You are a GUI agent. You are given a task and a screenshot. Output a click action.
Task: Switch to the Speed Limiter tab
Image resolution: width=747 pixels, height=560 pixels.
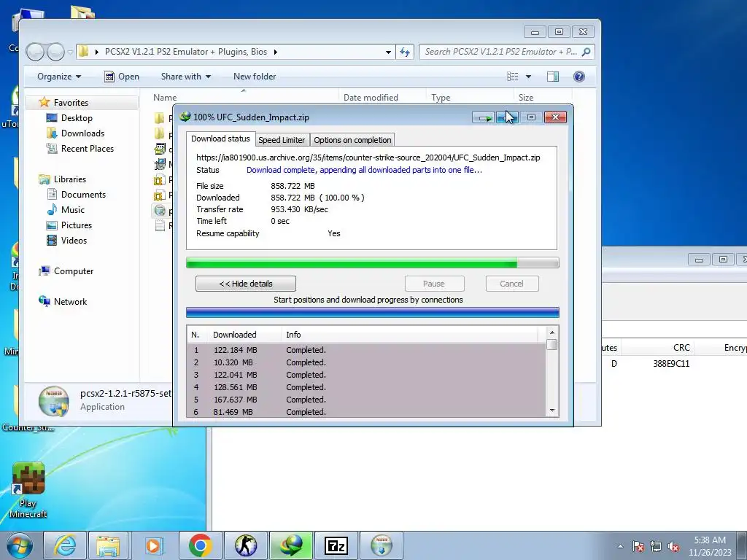(x=282, y=140)
